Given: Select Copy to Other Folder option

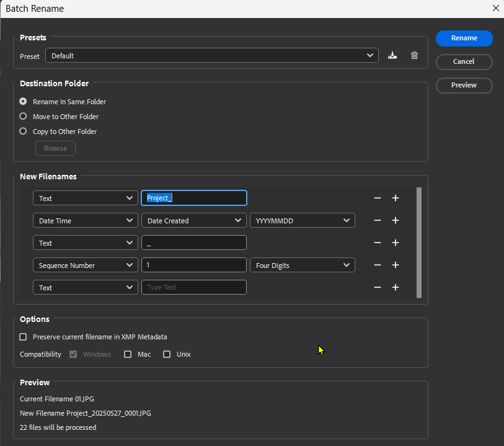Looking at the screenshot, I should (23, 131).
